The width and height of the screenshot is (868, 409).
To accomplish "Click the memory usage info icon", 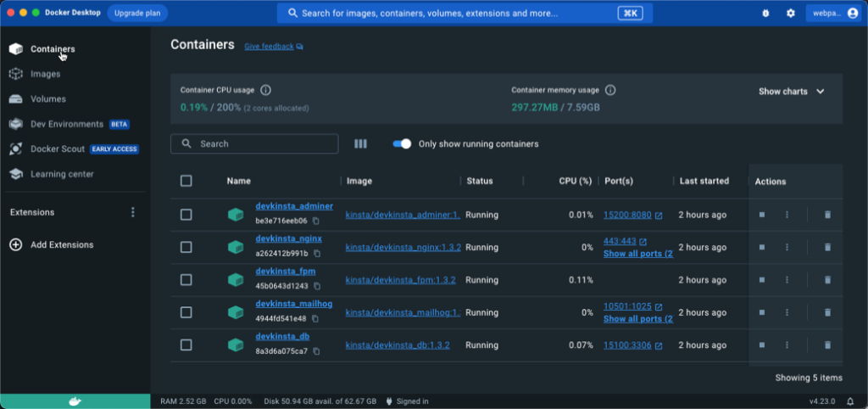I will pos(610,90).
